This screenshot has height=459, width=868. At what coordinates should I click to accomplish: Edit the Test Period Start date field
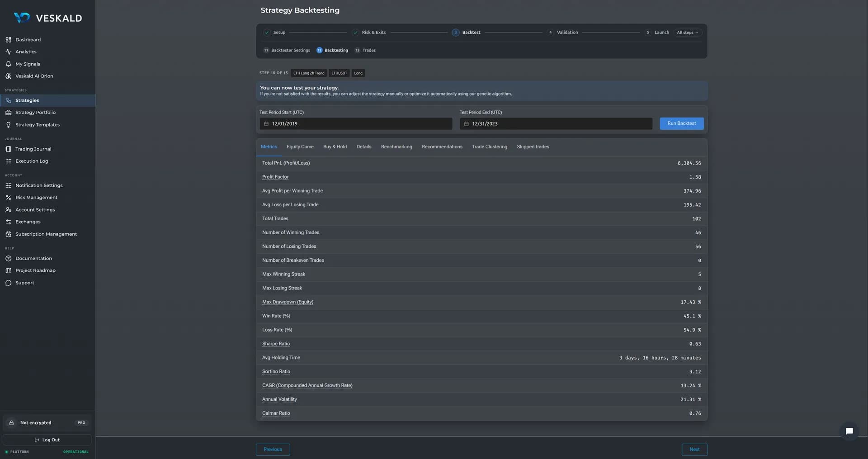356,124
